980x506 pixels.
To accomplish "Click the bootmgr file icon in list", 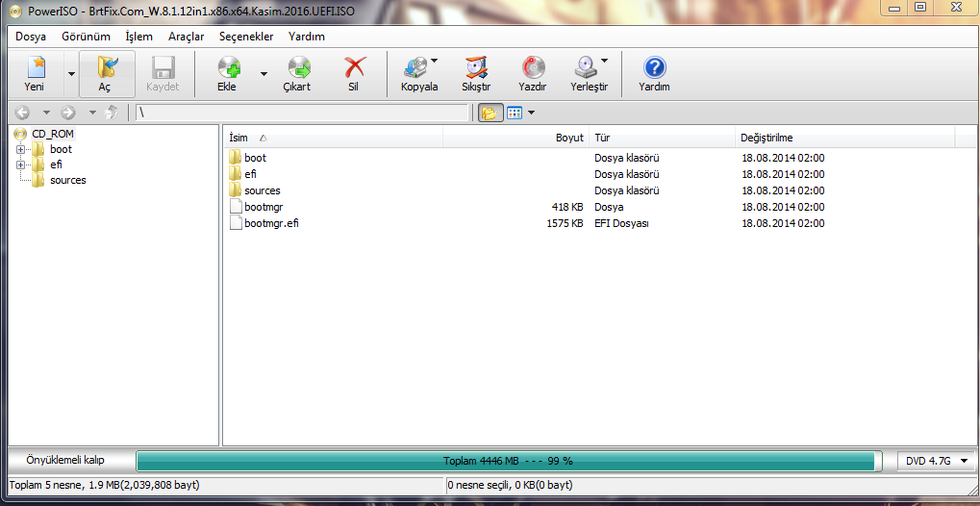I will [235, 207].
